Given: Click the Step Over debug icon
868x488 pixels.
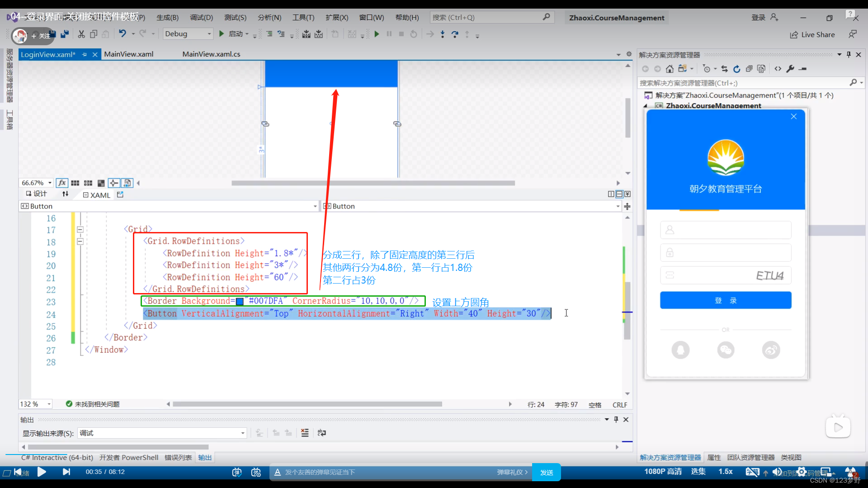Looking at the screenshot, I should point(455,34).
